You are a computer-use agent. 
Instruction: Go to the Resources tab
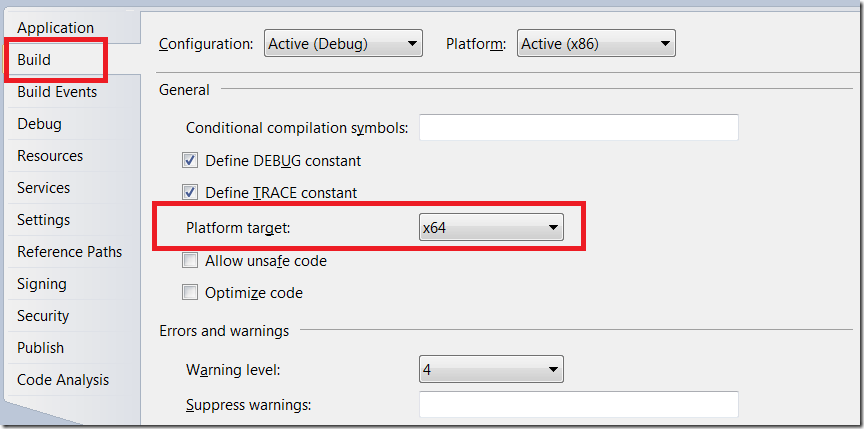[50, 155]
